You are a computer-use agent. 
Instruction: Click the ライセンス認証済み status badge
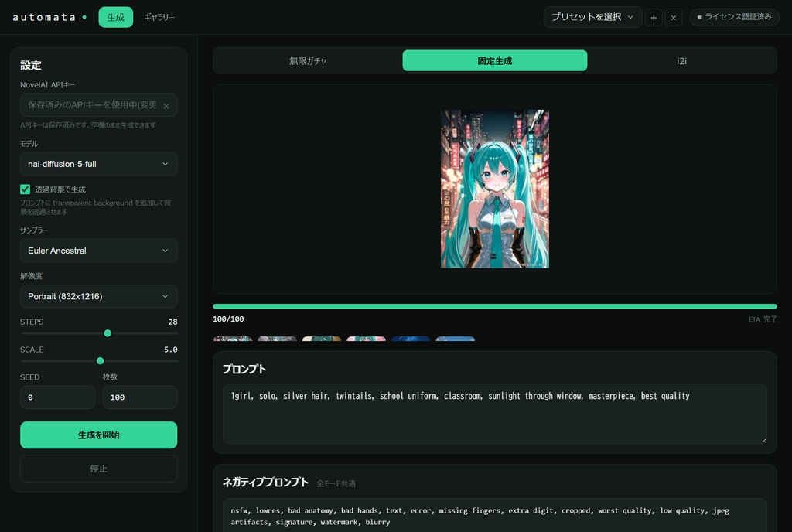[735, 17]
